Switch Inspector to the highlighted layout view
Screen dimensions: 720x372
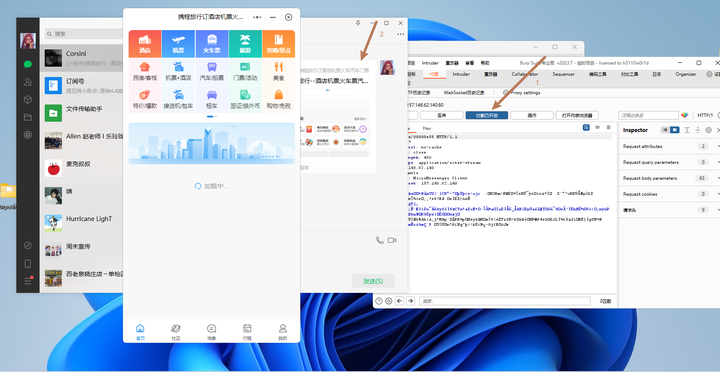674,130
